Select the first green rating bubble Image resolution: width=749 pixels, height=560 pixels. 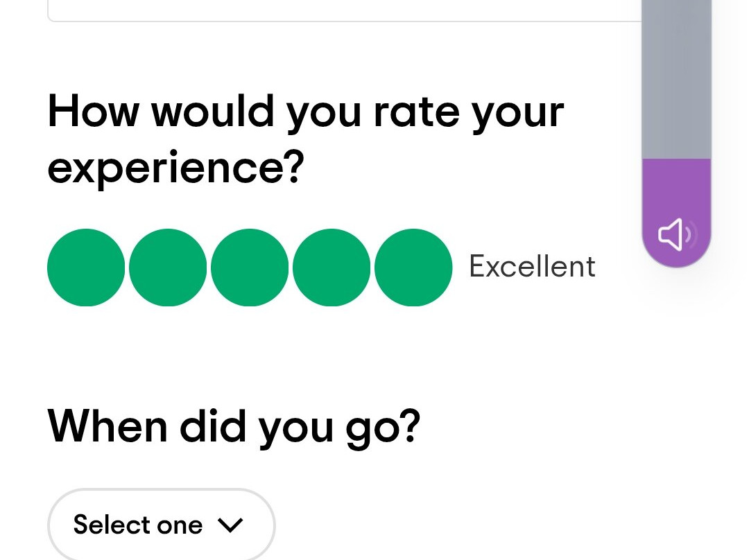86,268
